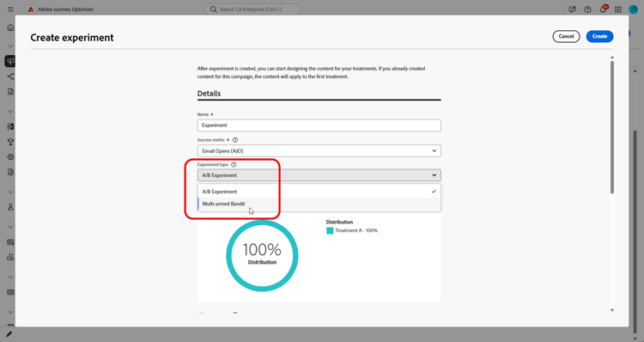The image size is (644, 342).
Task: Click the teal Treatment A legend swatch
Action: [330, 230]
